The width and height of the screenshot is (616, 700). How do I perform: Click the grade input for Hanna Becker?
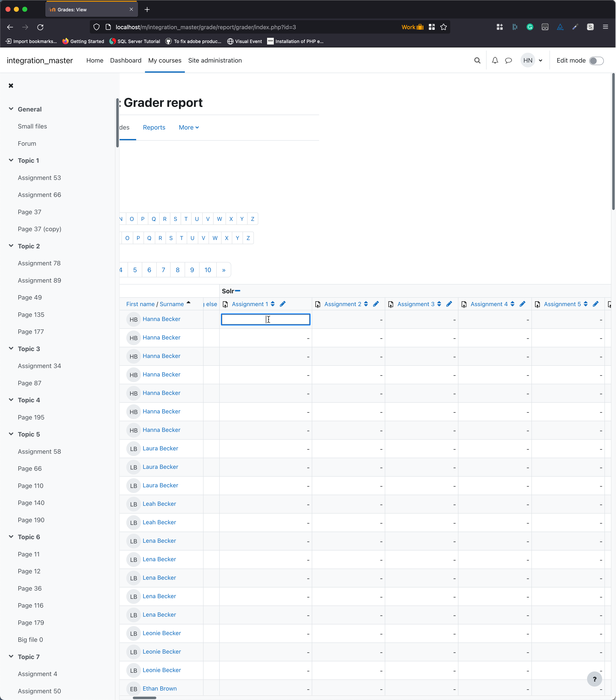click(x=266, y=319)
